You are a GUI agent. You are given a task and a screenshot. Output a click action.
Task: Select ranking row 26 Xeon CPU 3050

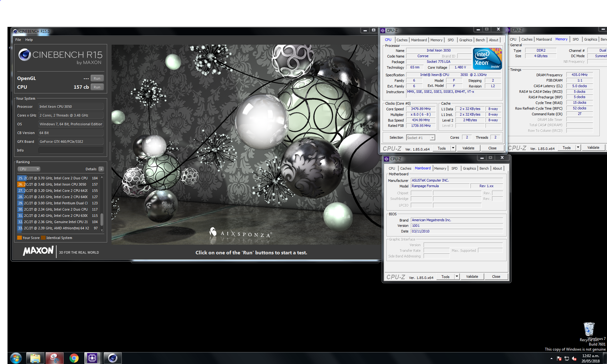pos(58,184)
